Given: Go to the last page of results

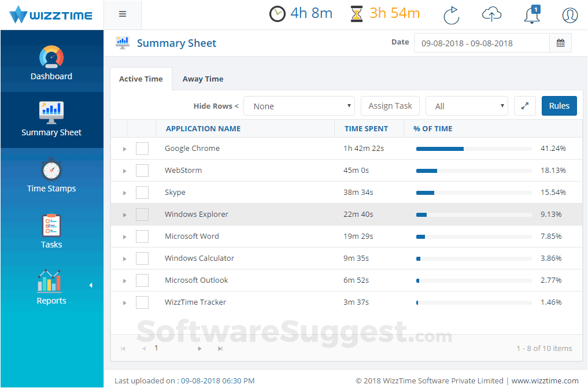Looking at the screenshot, I should [x=220, y=349].
